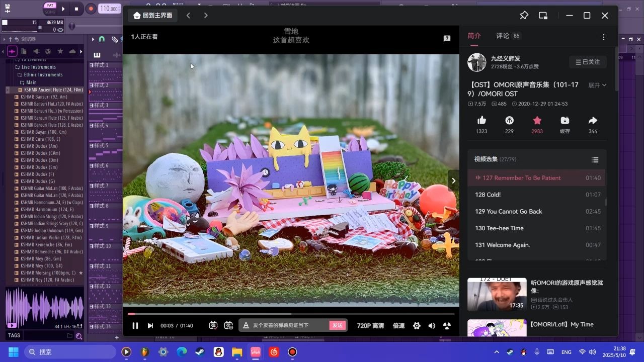Mute the video player volume
The image size is (644, 362).
pyautogui.click(x=432, y=326)
